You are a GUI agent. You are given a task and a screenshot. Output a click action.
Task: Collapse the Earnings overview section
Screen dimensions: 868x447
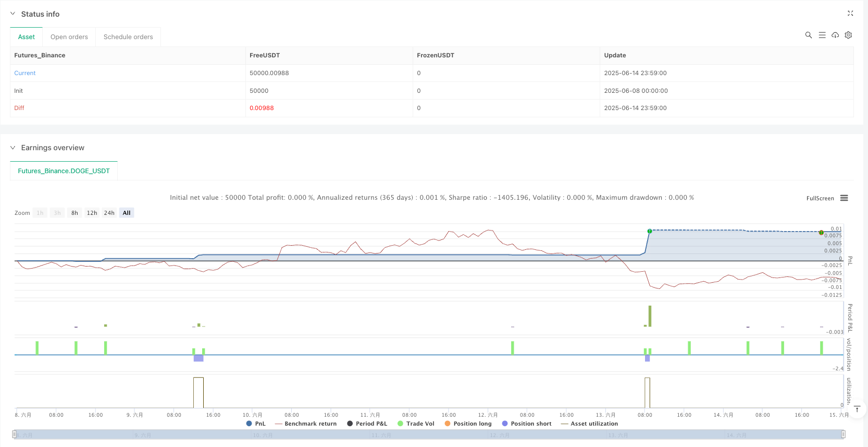coord(13,148)
